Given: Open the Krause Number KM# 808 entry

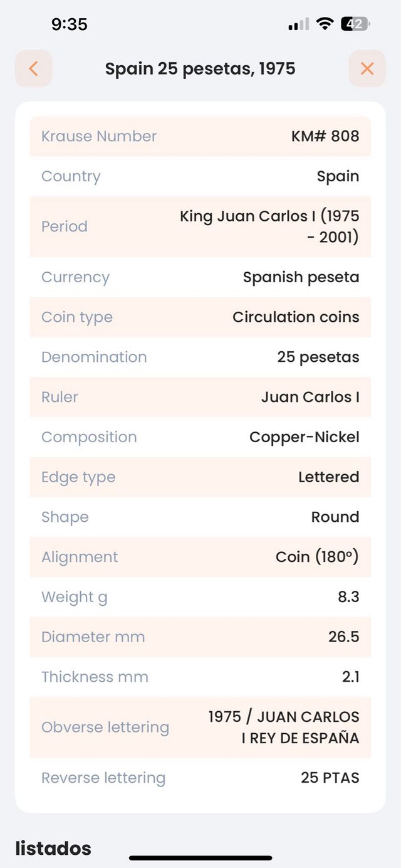Looking at the screenshot, I should click(x=200, y=136).
